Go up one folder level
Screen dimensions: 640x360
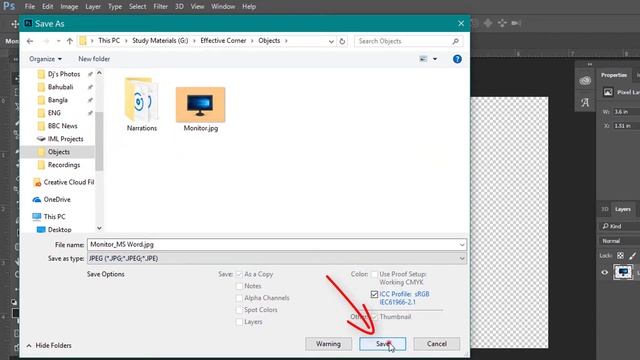[x=70, y=41]
